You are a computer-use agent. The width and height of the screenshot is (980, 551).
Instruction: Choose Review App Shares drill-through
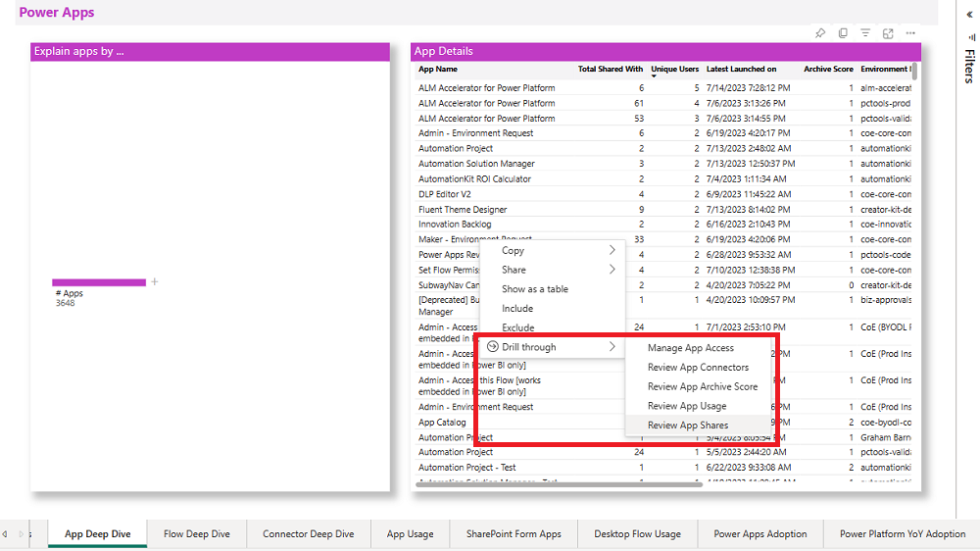pyautogui.click(x=688, y=426)
